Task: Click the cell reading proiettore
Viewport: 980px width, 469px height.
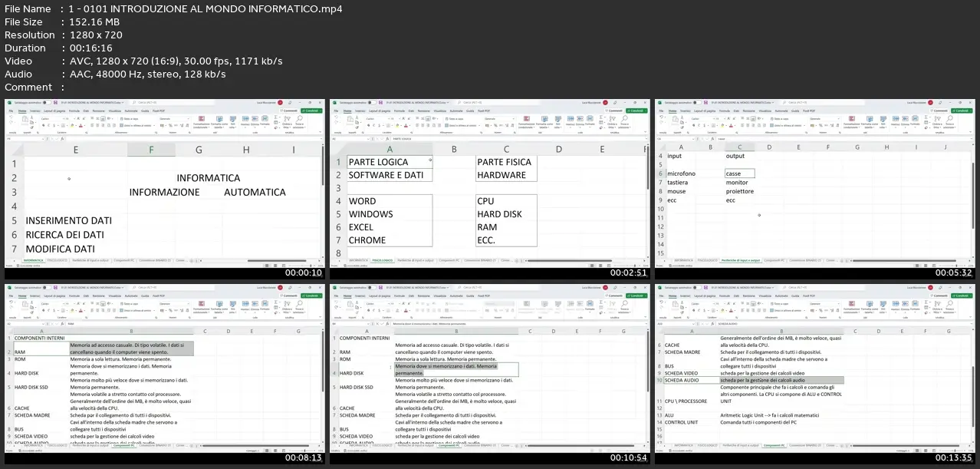Action: pos(739,191)
